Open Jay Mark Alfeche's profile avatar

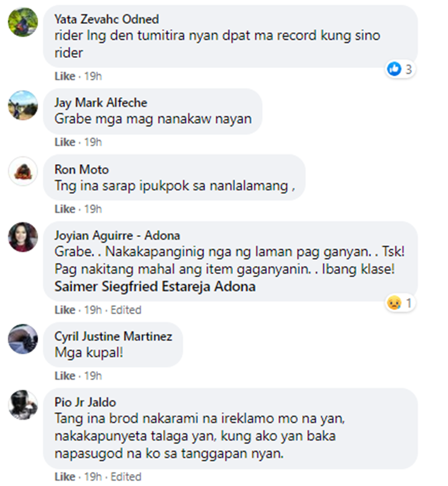coord(23,105)
